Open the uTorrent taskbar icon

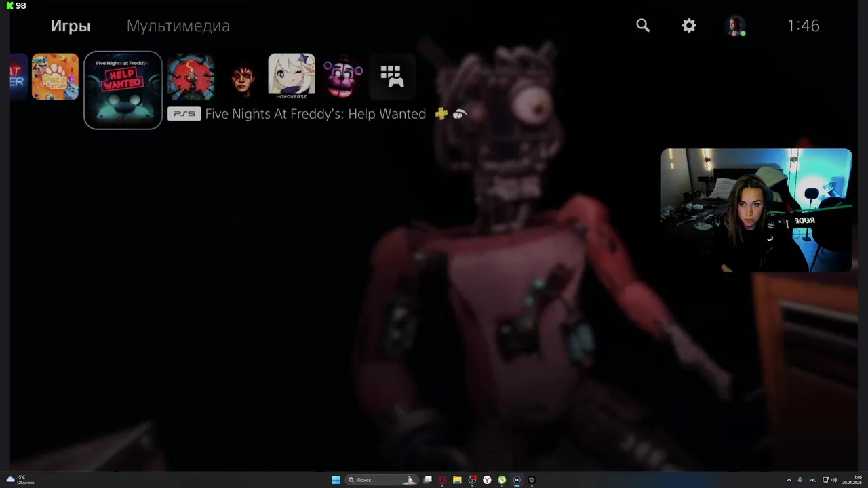click(x=502, y=480)
